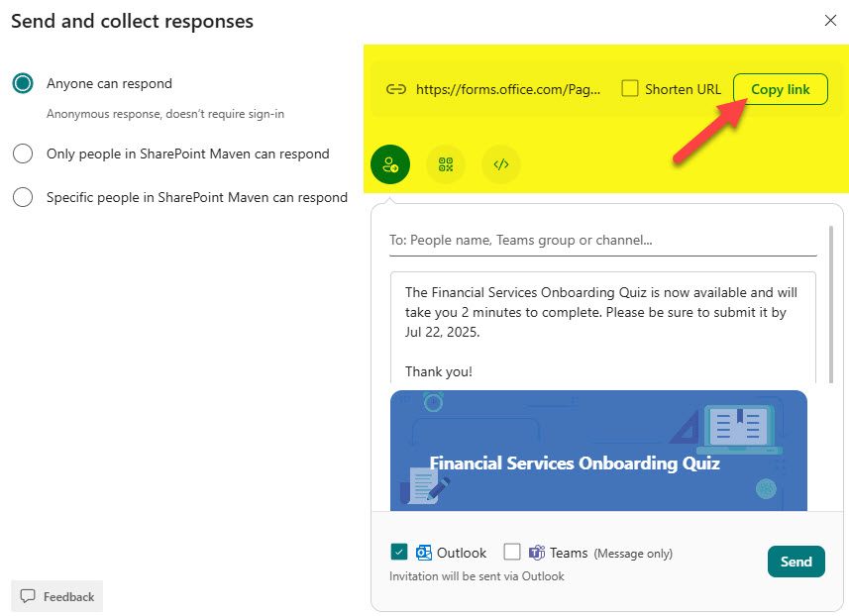Image resolution: width=849 pixels, height=616 pixels.
Task: Check the Teams message only checkbox
Action: tap(512, 553)
